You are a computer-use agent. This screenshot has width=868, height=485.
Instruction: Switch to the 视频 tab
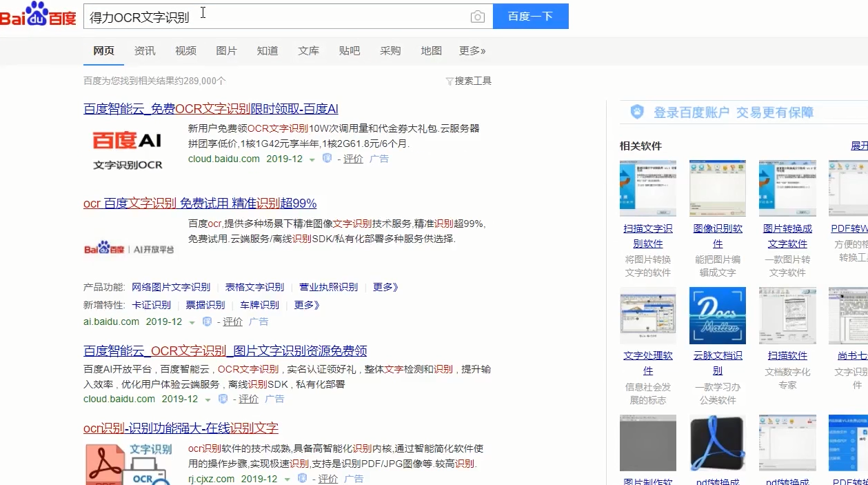[x=185, y=51]
